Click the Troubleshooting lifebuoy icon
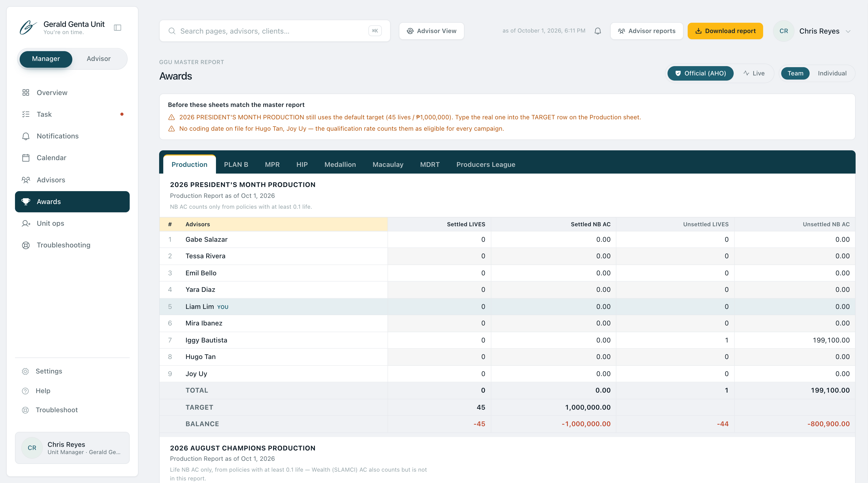This screenshot has height=483, width=868. pos(26,245)
